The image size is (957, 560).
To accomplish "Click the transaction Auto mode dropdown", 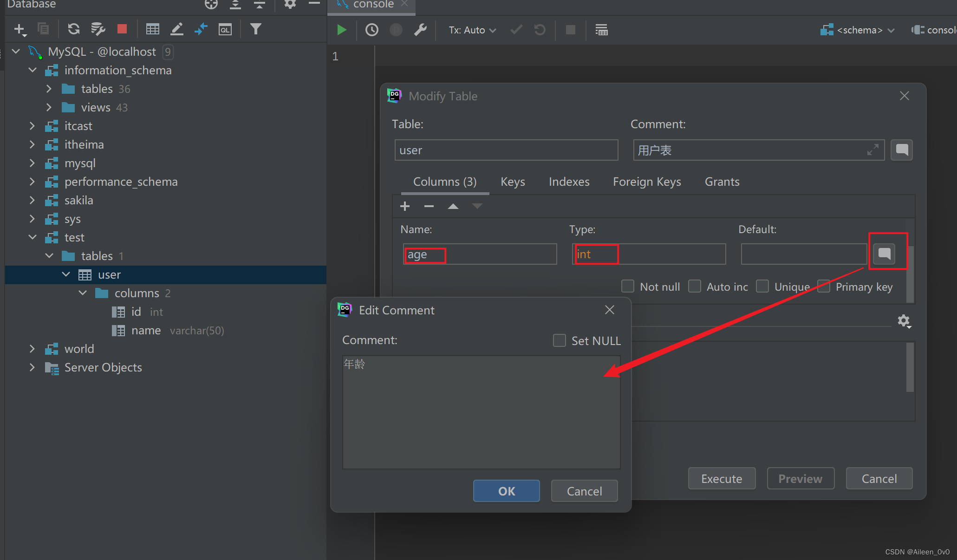I will pos(470,30).
